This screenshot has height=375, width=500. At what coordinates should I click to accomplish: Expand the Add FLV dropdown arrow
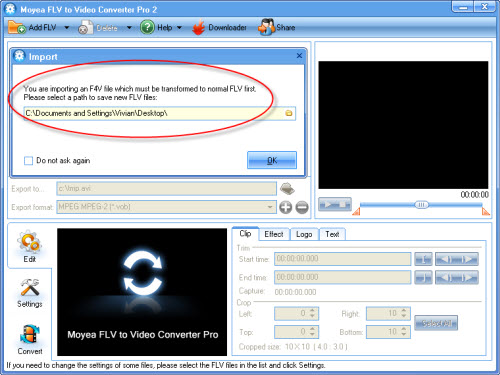point(67,28)
